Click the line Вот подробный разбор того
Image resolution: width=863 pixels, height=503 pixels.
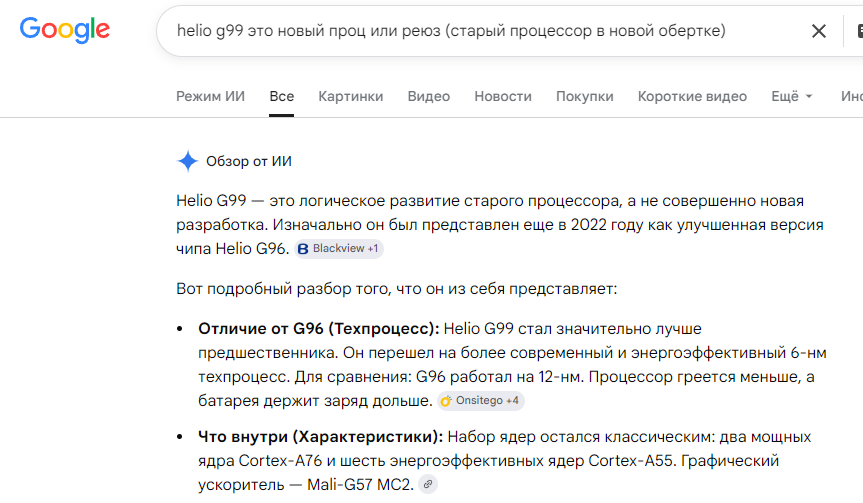pyautogui.click(x=396, y=289)
